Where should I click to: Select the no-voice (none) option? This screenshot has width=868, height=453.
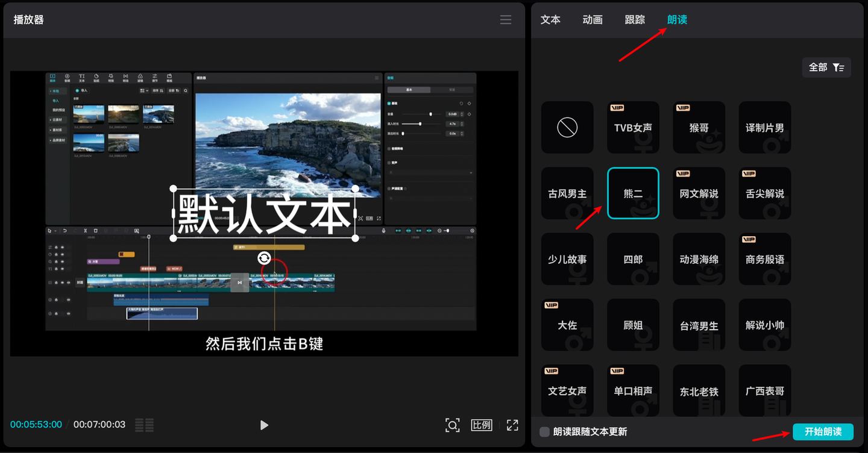567,127
